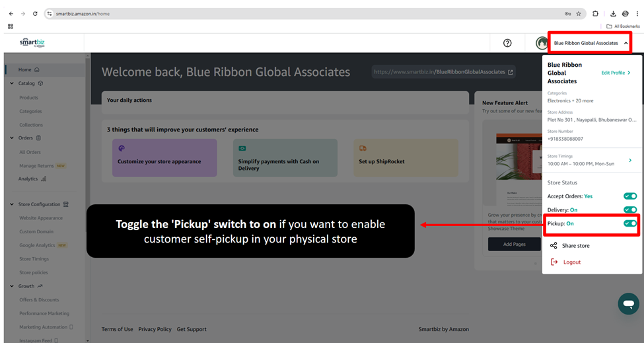The height and width of the screenshot is (343, 644).
Task: Reload the page
Action: point(35,14)
